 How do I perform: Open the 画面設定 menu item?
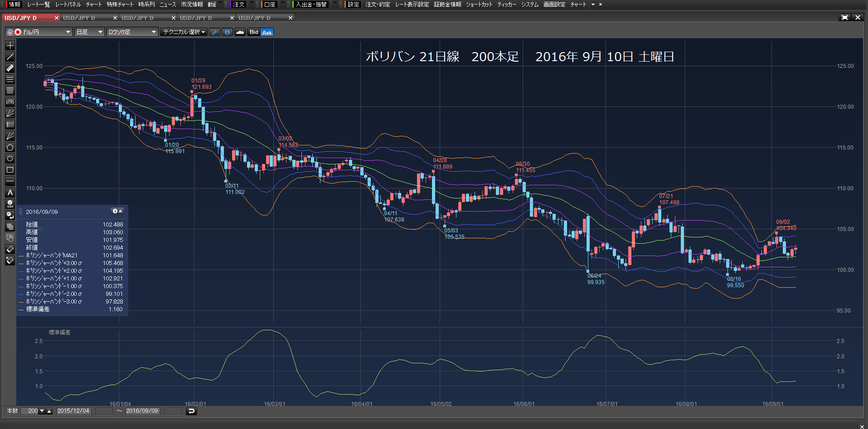tap(554, 5)
